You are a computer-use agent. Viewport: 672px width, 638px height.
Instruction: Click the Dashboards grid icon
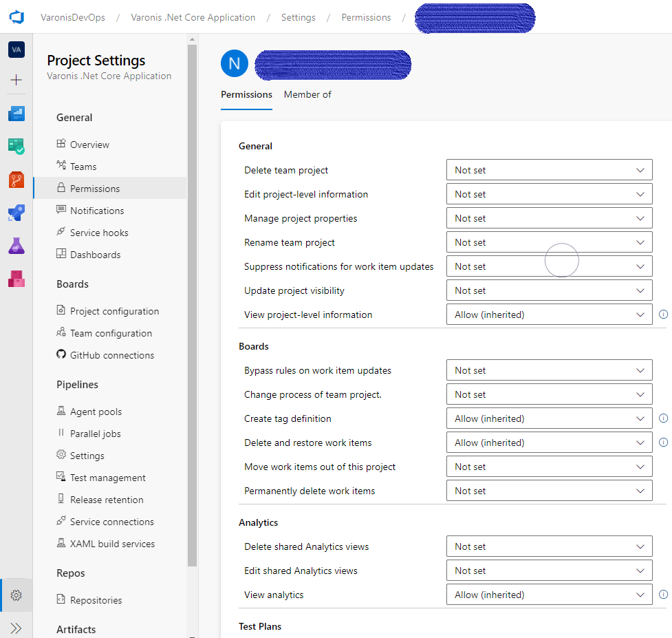[x=61, y=253]
